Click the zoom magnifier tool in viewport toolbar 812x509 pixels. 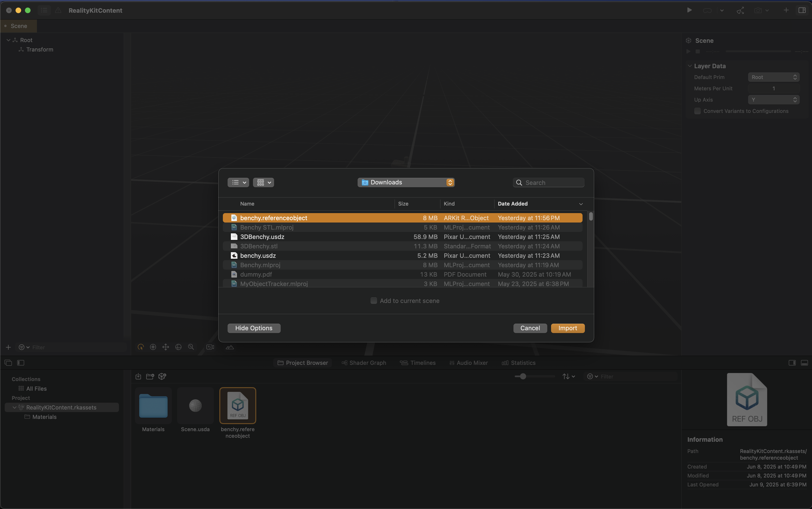(191, 347)
